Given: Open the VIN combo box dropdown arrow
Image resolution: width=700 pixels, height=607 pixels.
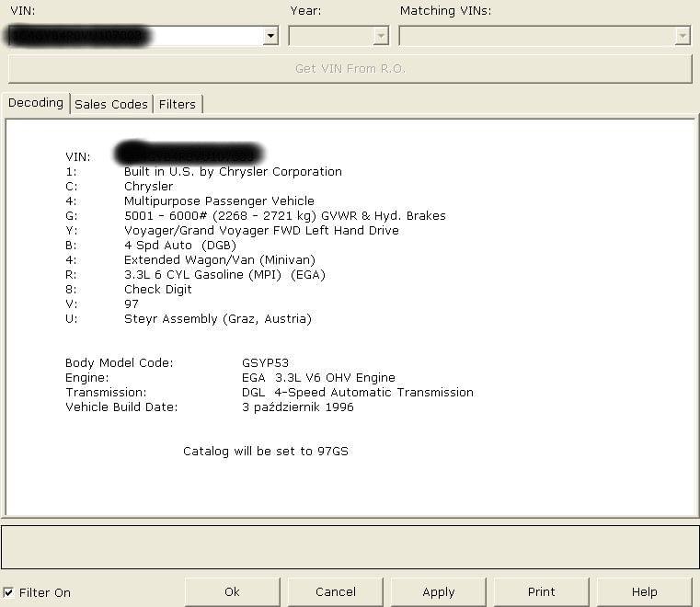Looking at the screenshot, I should 270,36.
